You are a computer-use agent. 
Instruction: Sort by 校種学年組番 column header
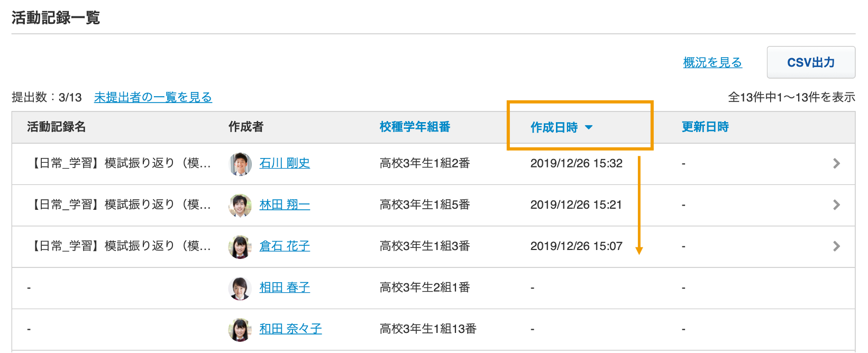(415, 127)
